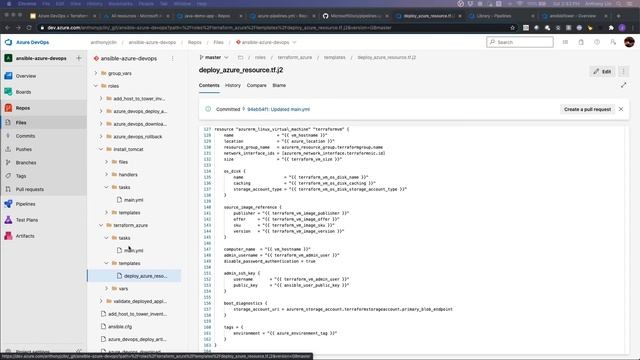Image resolution: width=640 pixels, height=360 pixels.
Task: Expand the azure_devops_rollback folder
Action: 101,136
